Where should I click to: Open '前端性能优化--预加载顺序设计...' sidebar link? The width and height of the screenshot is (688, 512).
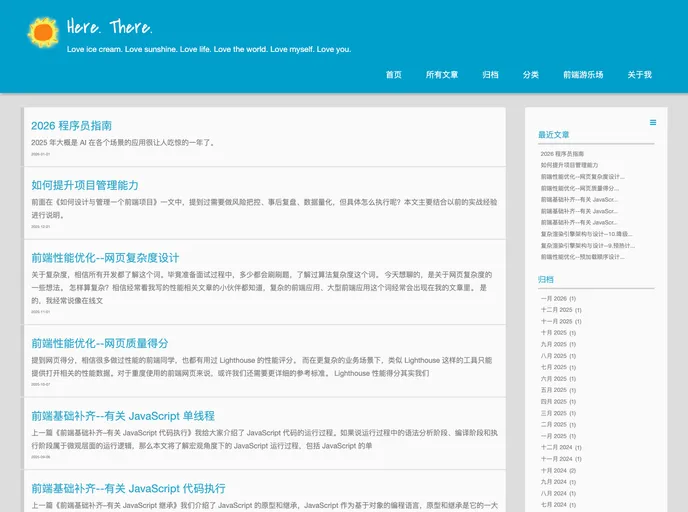582,257
